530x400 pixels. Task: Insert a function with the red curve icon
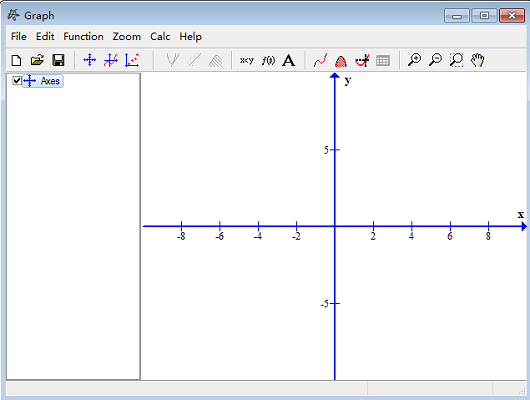111,61
